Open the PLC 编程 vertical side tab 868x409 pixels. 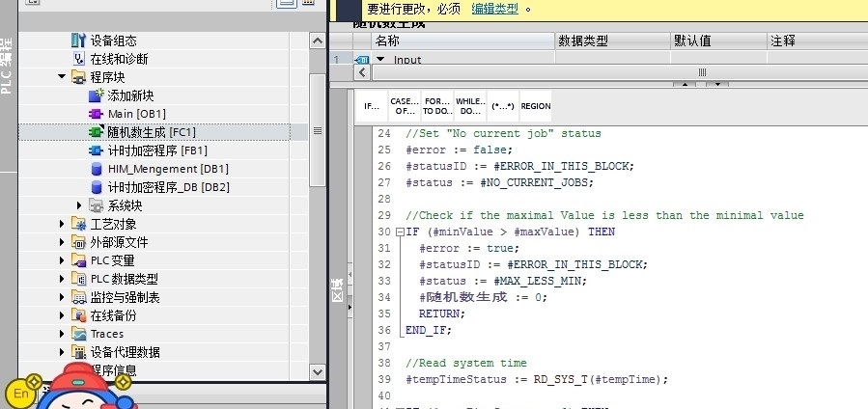coord(7,66)
